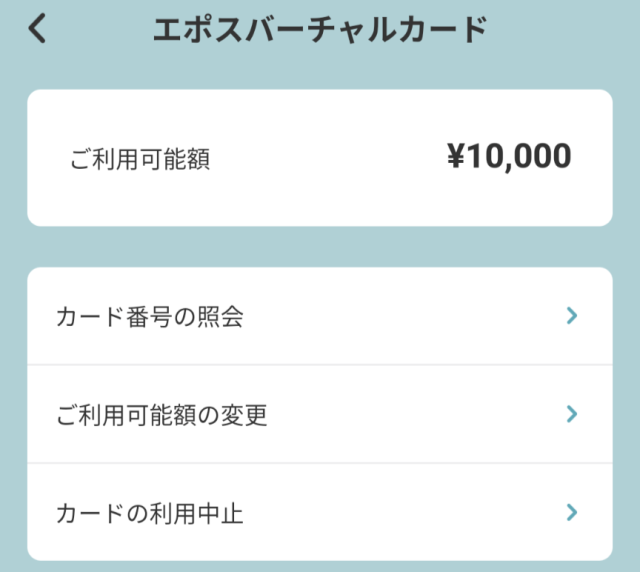Expand card number inquiry via its right arrow

[572, 316]
